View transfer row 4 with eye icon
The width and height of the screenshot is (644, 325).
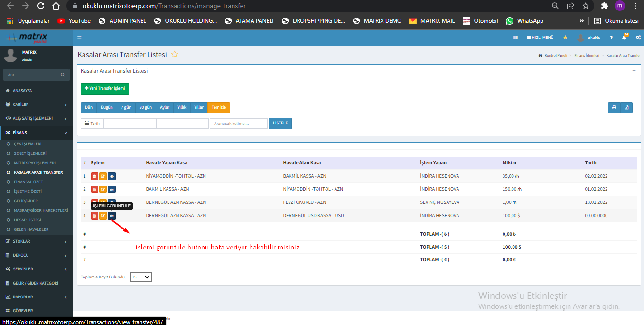112,216
